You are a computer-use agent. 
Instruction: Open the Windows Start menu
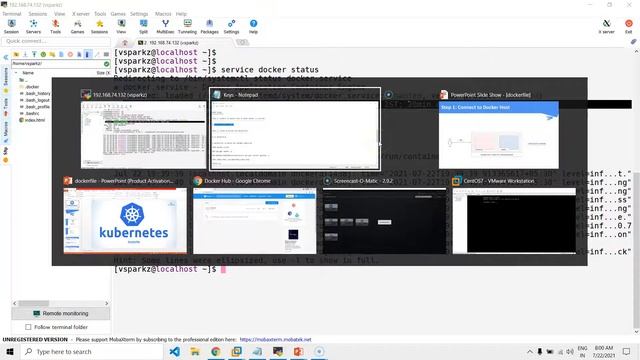(x=10, y=351)
